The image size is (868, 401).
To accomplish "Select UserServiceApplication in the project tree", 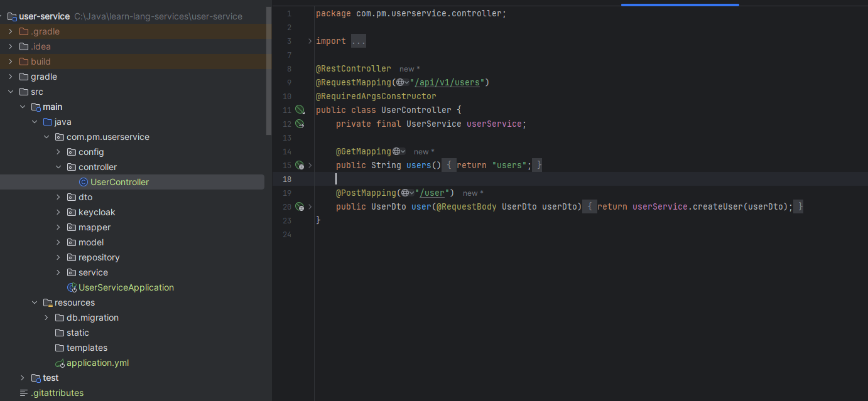I will (126, 287).
